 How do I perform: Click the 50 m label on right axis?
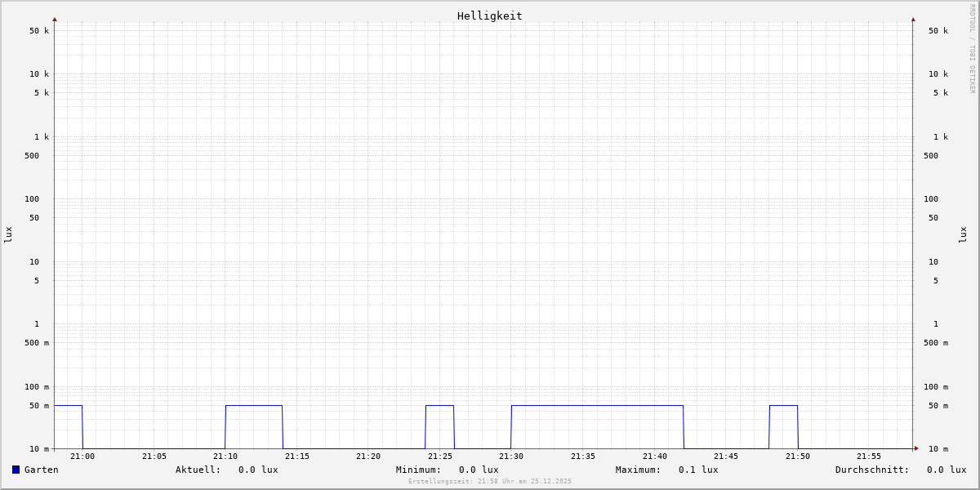(x=938, y=406)
